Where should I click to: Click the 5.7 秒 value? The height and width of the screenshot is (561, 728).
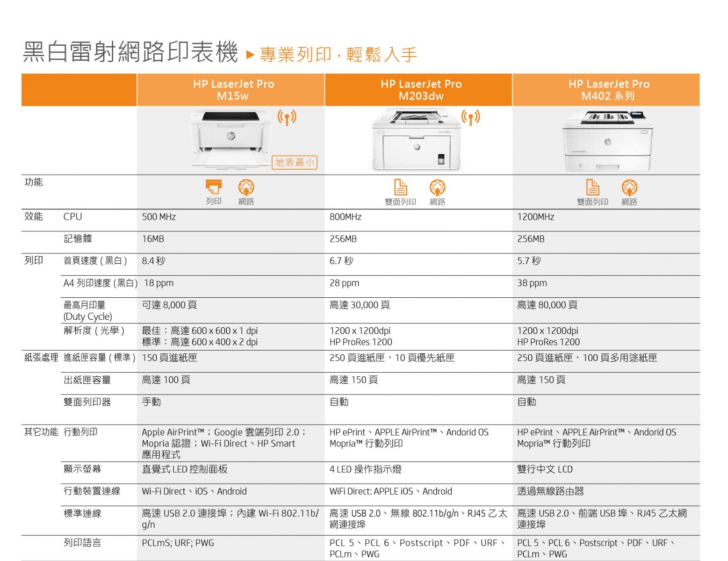pos(529,260)
